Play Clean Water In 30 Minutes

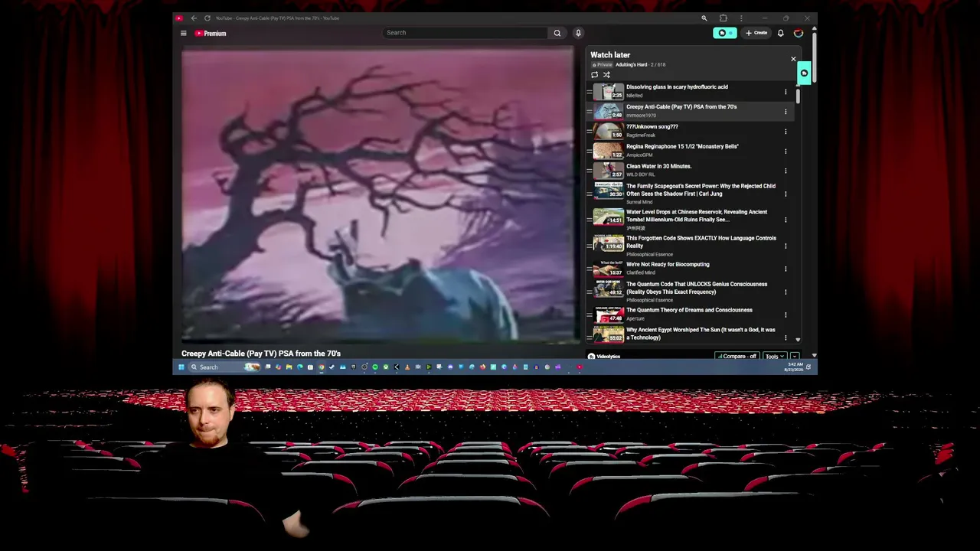pyautogui.click(x=658, y=167)
